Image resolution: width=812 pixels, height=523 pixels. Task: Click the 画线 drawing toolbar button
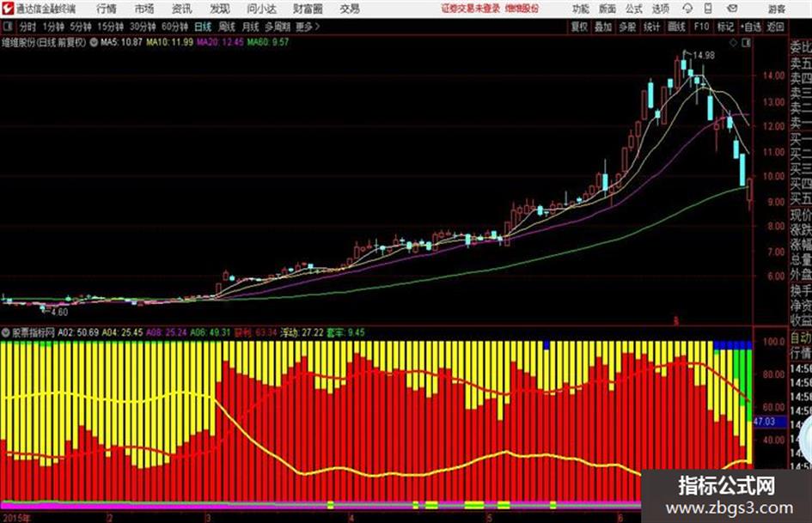point(677,27)
